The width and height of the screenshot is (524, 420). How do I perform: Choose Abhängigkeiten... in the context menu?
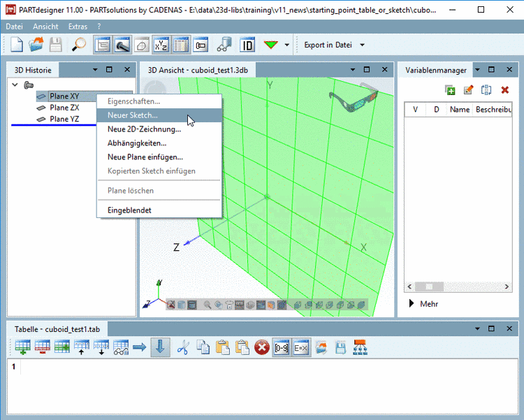159,143
